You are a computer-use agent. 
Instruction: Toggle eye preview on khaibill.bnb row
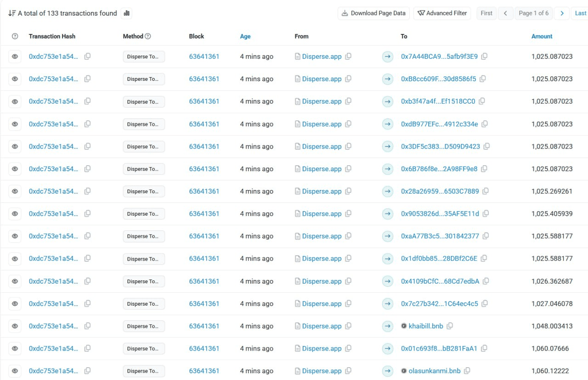coord(15,326)
